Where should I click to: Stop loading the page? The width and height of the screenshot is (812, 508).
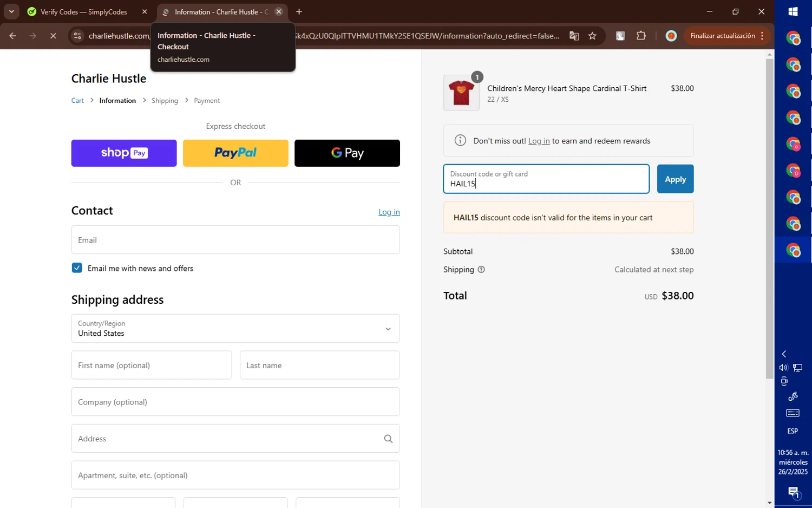point(53,36)
